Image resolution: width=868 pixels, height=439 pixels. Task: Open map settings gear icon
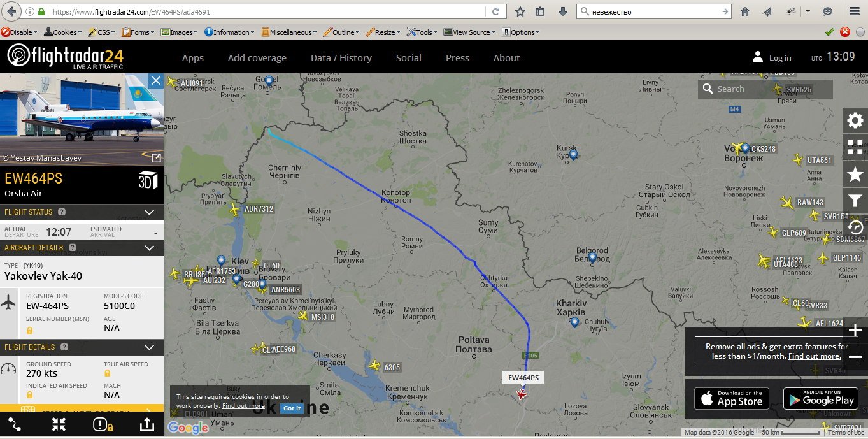855,120
